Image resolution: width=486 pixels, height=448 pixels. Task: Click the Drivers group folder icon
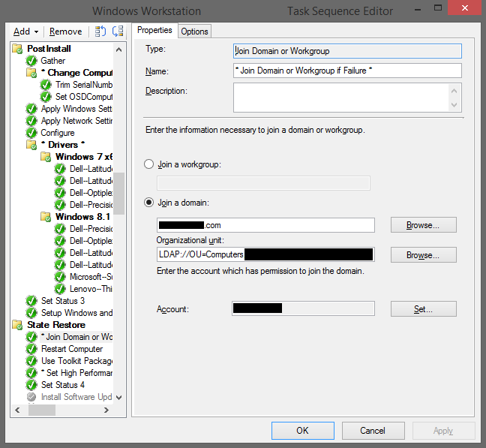coord(31,145)
